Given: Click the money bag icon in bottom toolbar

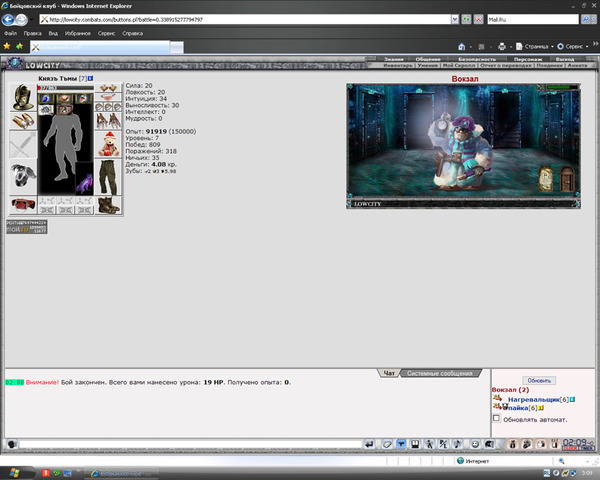Looking at the screenshot, I should point(513,444).
